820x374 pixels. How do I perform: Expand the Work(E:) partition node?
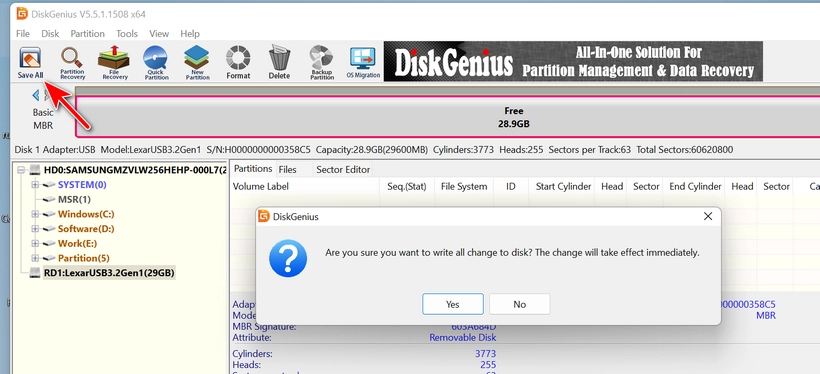[x=35, y=243]
